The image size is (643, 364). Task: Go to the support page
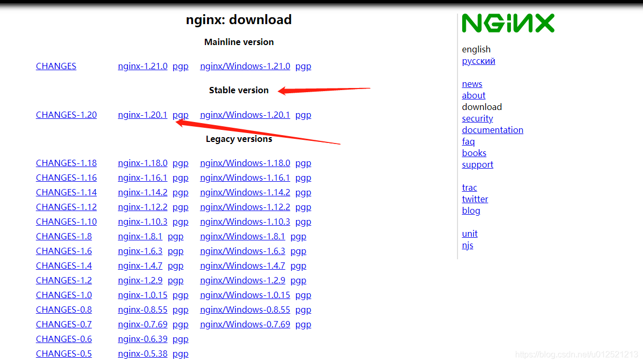click(x=477, y=165)
